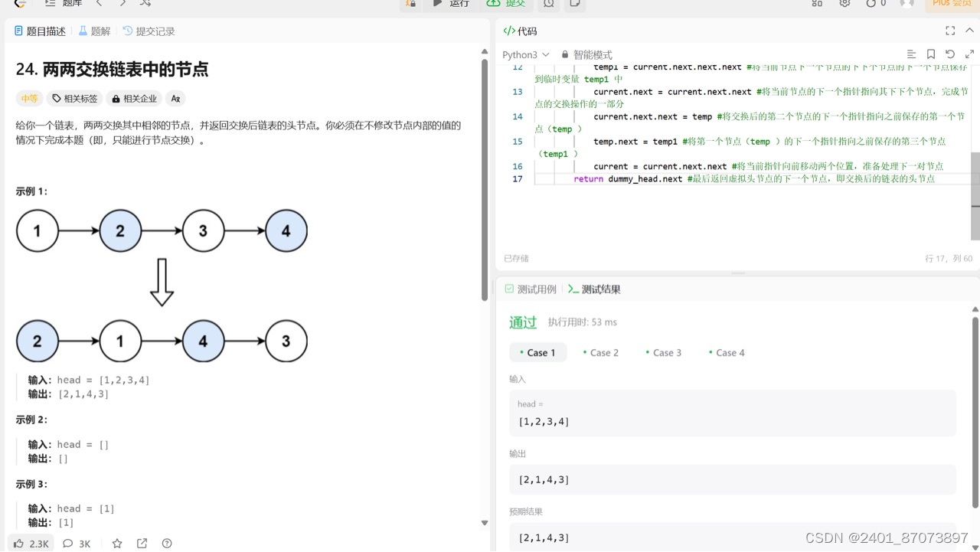Click the 通过 accepted status text
The width and height of the screenshot is (980, 552).
[523, 322]
